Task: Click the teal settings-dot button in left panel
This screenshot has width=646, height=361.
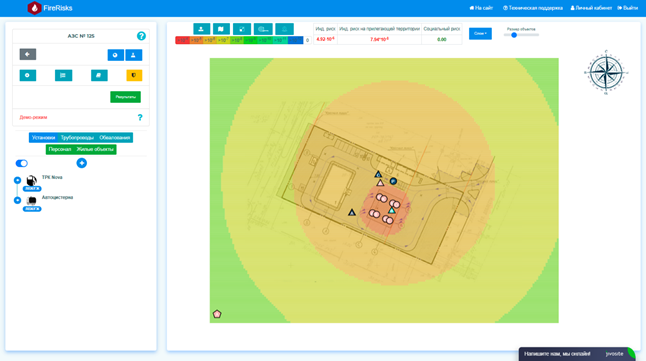Action: tap(28, 75)
